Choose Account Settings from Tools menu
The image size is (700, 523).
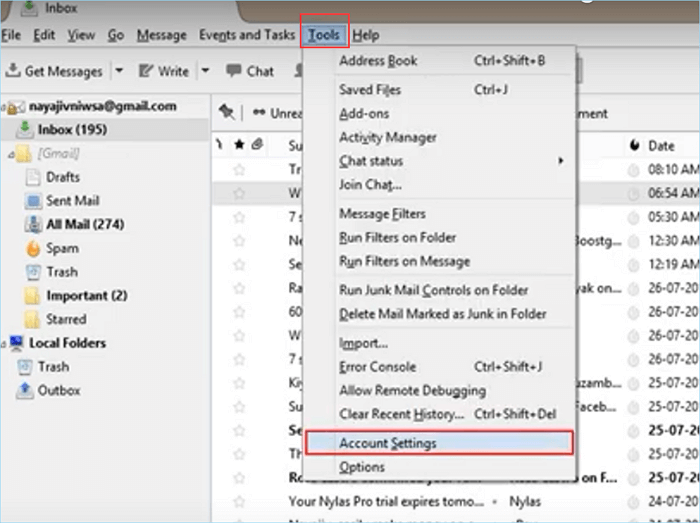[439, 443]
